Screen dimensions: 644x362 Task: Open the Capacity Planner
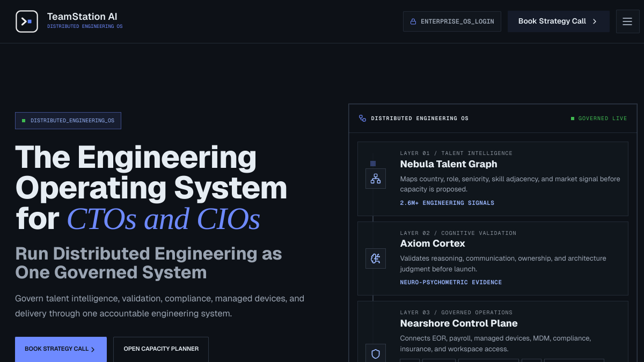[x=161, y=349]
